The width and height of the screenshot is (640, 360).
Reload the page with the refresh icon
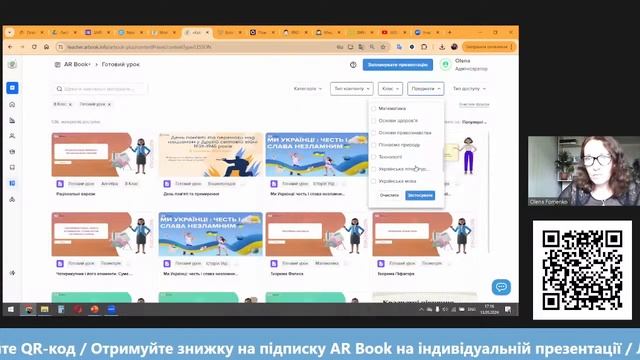[34, 47]
